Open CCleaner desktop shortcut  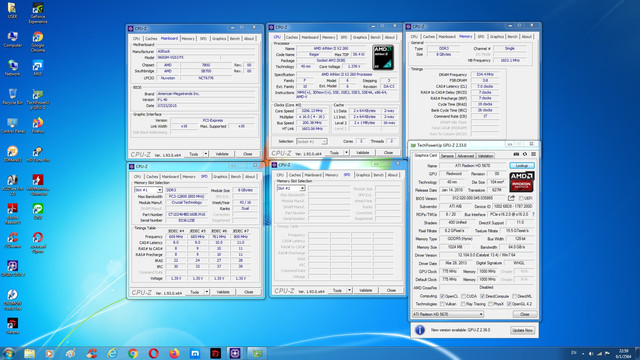coord(12,240)
